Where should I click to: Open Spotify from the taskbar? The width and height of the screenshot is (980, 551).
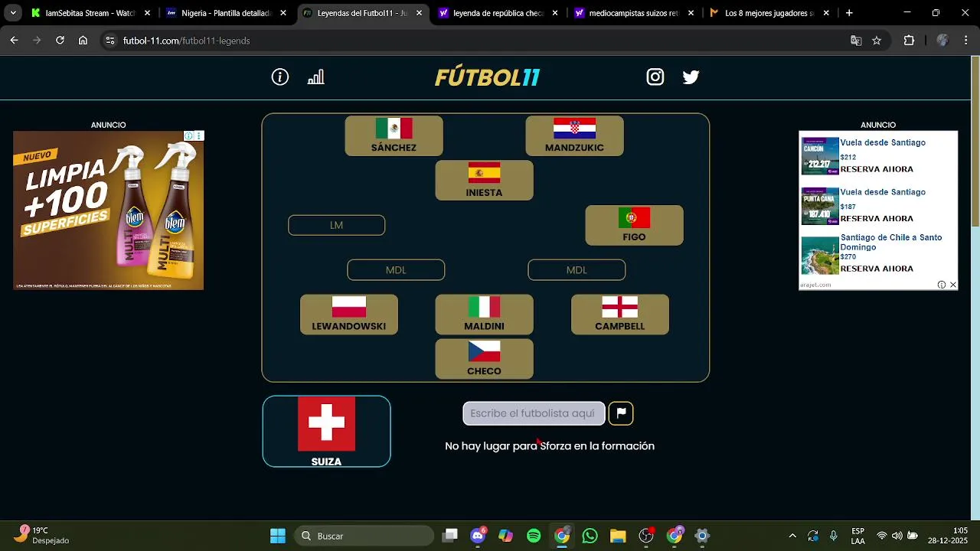pos(534,536)
